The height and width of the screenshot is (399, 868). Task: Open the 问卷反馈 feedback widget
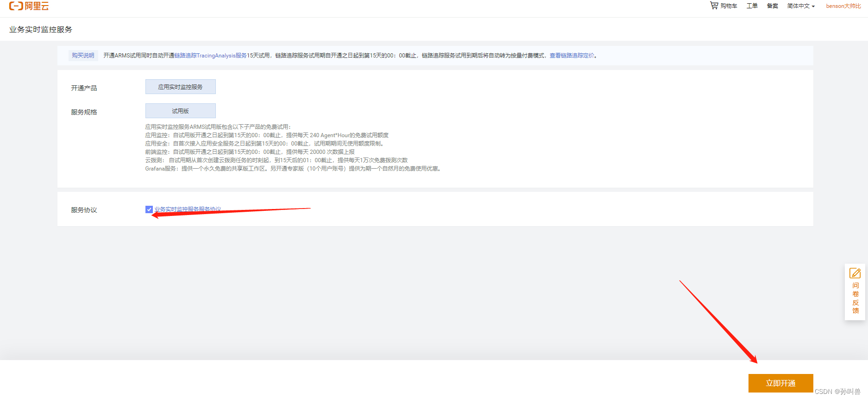click(855, 292)
